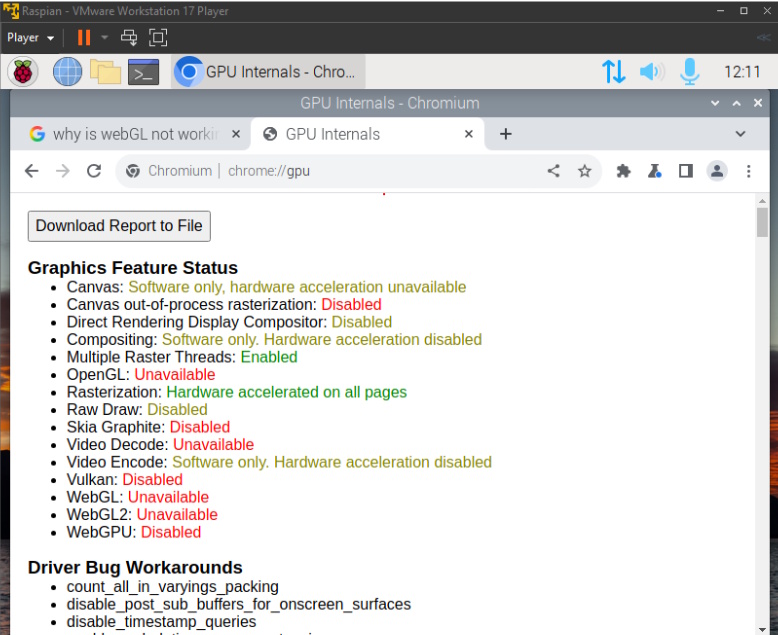Open the file manager folder icon
Viewport: 778px width, 635px height.
coord(105,72)
